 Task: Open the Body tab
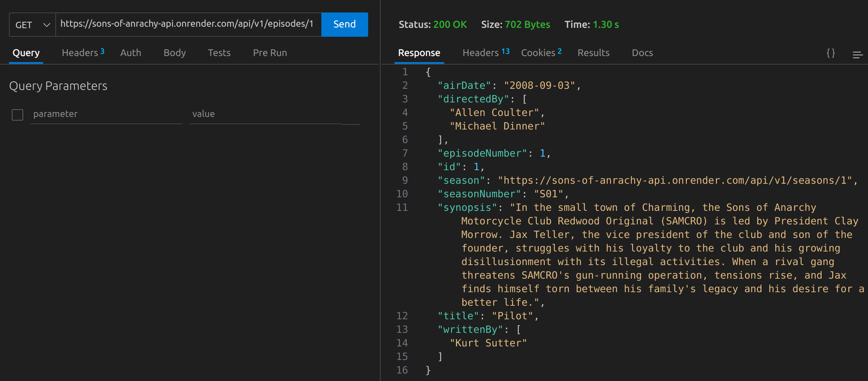tap(175, 53)
